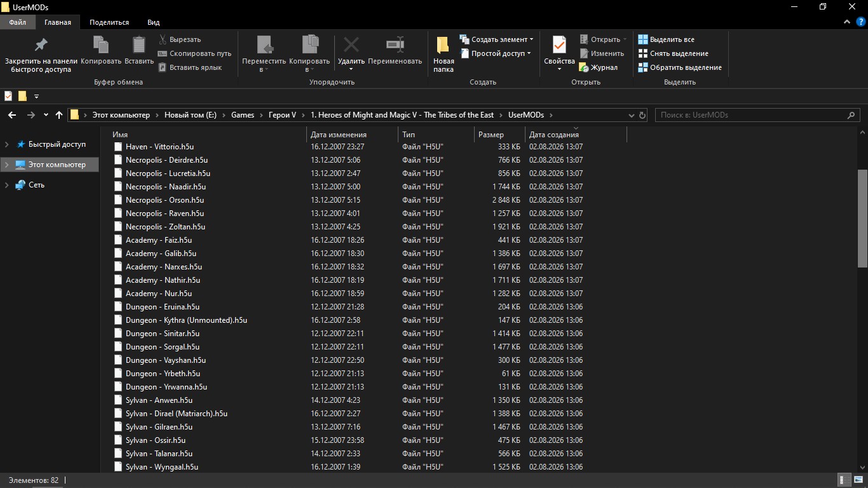Open address bar history dropdown arrow
This screenshot has height=488, width=868.
(x=630, y=115)
